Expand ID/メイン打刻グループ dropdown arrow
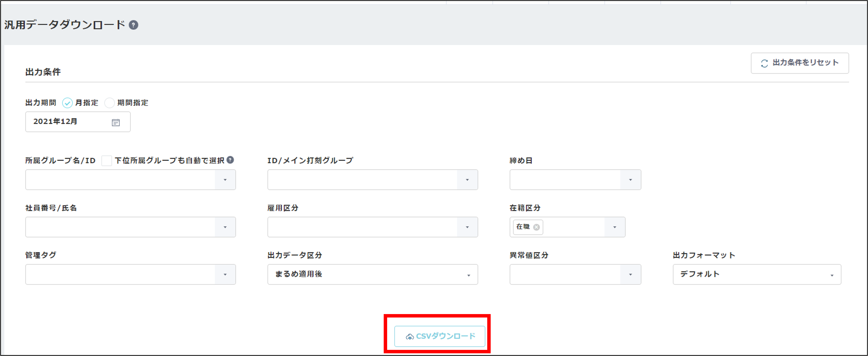 tap(467, 180)
